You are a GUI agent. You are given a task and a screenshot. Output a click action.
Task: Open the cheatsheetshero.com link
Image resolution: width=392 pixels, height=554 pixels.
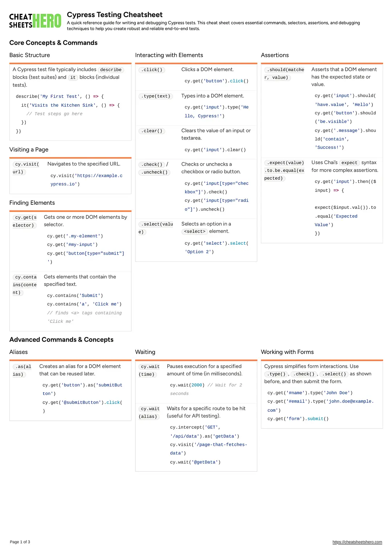[x=357, y=542]
